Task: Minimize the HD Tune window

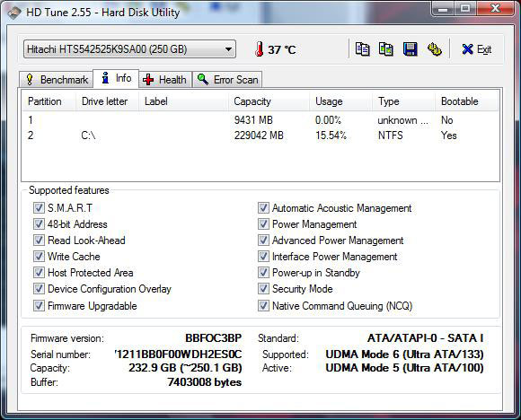Action: click(442, 9)
